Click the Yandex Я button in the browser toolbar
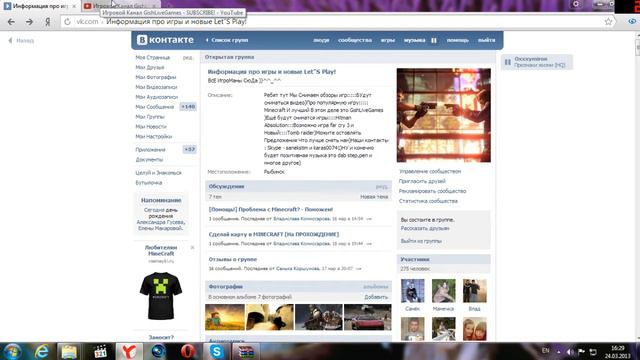The height and width of the screenshot is (360, 640). (x=48, y=22)
